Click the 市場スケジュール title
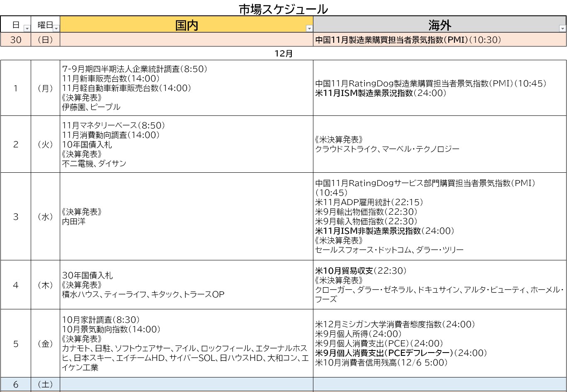567x392 pixels. 283,8
